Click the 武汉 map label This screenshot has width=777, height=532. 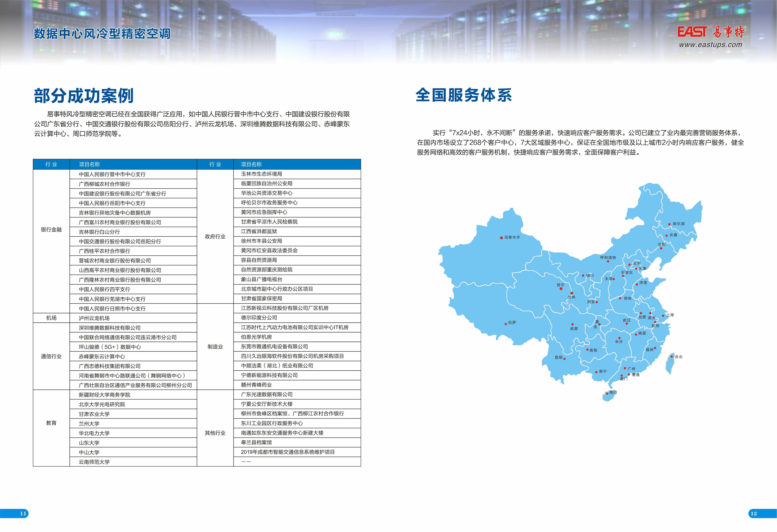pyautogui.click(x=627, y=320)
